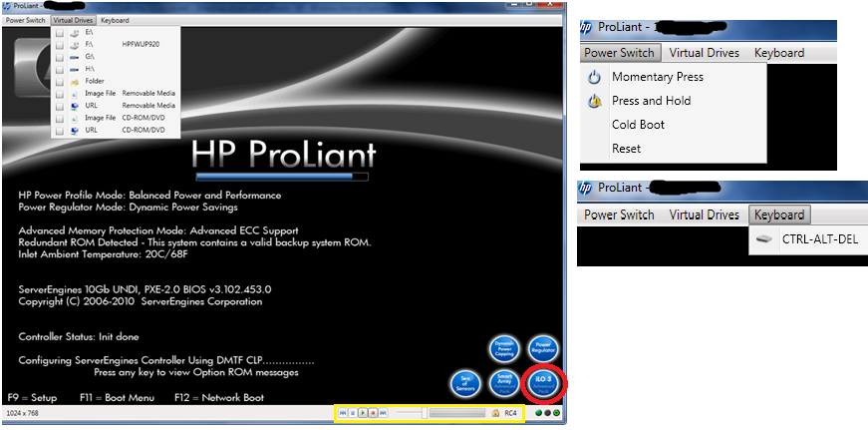
Task: Click HP logo in main console title bar
Action: (7, 6)
